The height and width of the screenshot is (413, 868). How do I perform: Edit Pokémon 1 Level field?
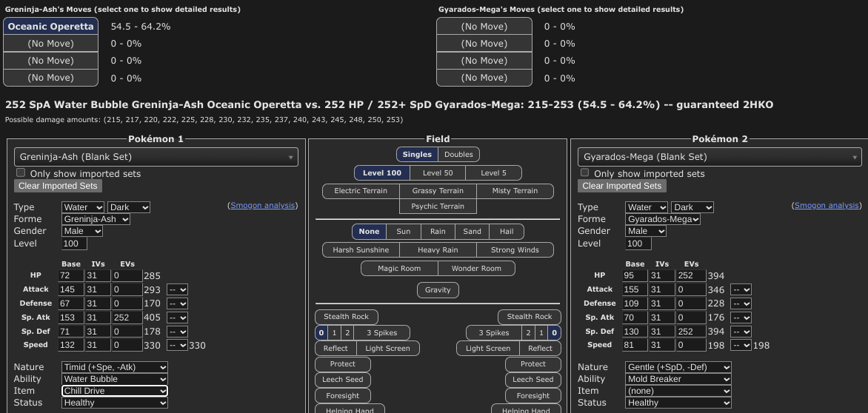[75, 244]
